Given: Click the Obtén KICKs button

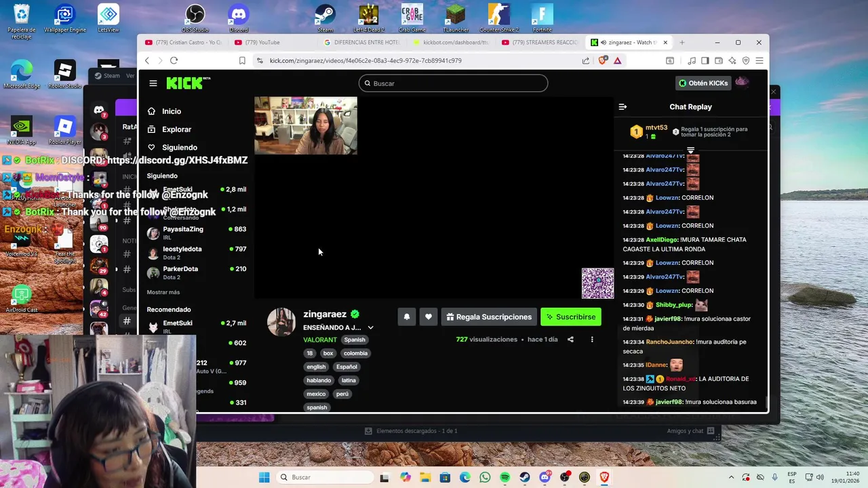Looking at the screenshot, I should point(703,83).
